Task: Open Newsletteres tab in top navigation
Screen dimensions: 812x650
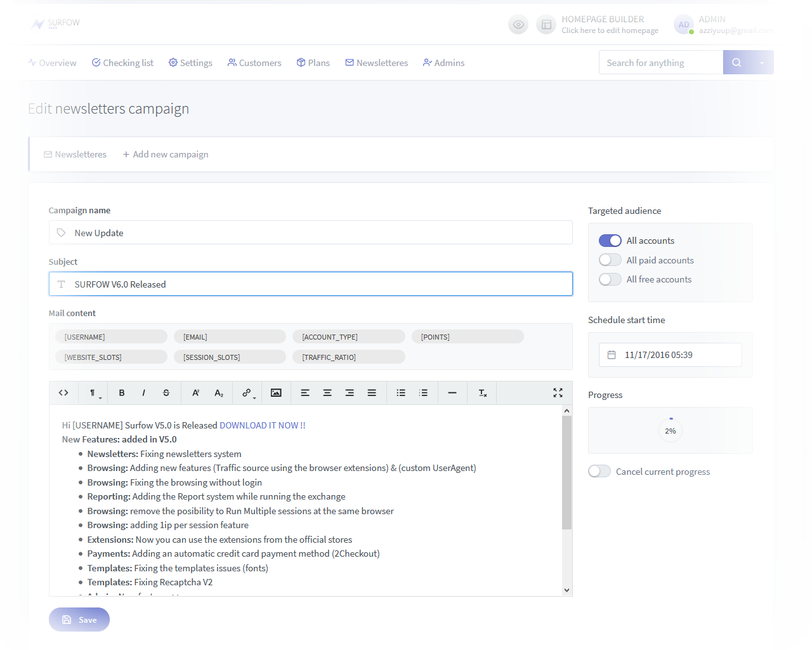Action: 377,63
